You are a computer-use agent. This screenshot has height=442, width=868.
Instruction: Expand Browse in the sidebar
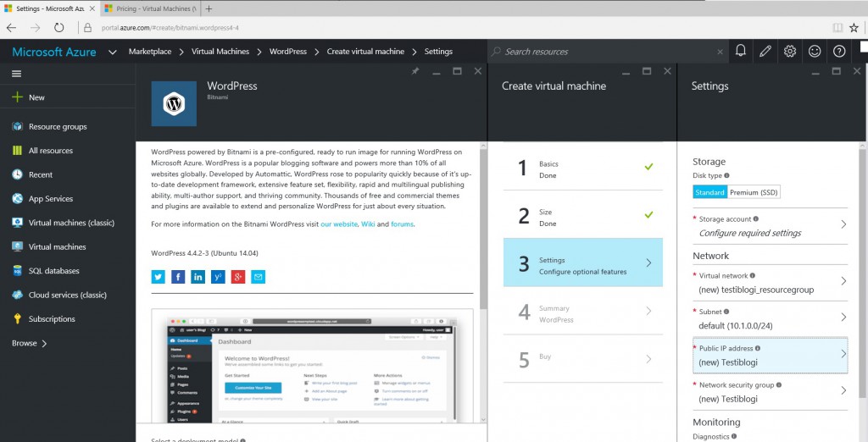(x=30, y=344)
